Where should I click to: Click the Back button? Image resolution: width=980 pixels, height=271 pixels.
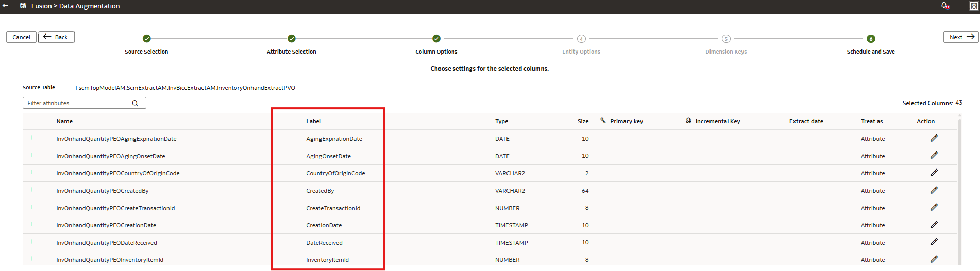(57, 37)
